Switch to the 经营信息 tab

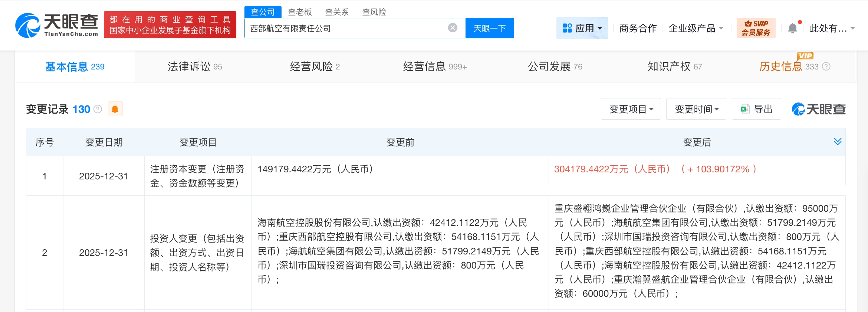point(435,67)
